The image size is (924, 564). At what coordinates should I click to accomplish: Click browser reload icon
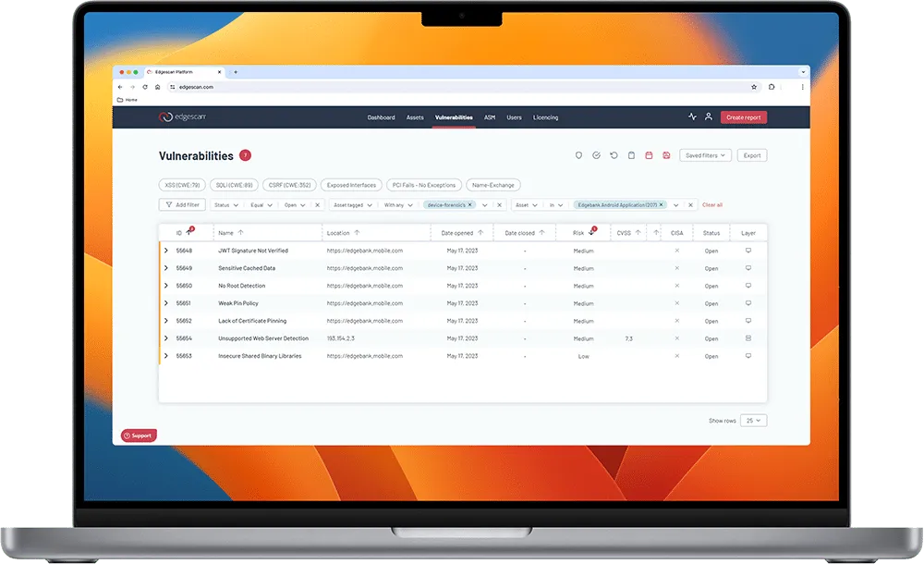pos(145,87)
